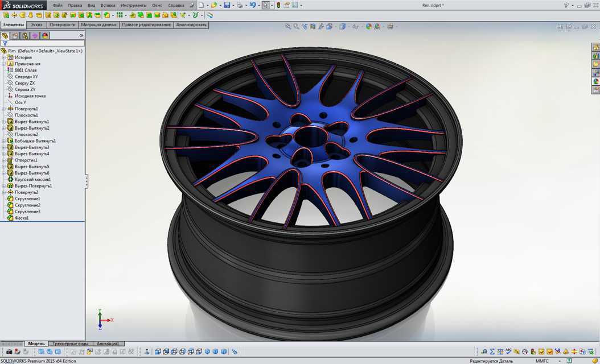Image resolution: width=600 pixels, height=364 pixels.
Task: Click the Open file icon
Action: 214,5
